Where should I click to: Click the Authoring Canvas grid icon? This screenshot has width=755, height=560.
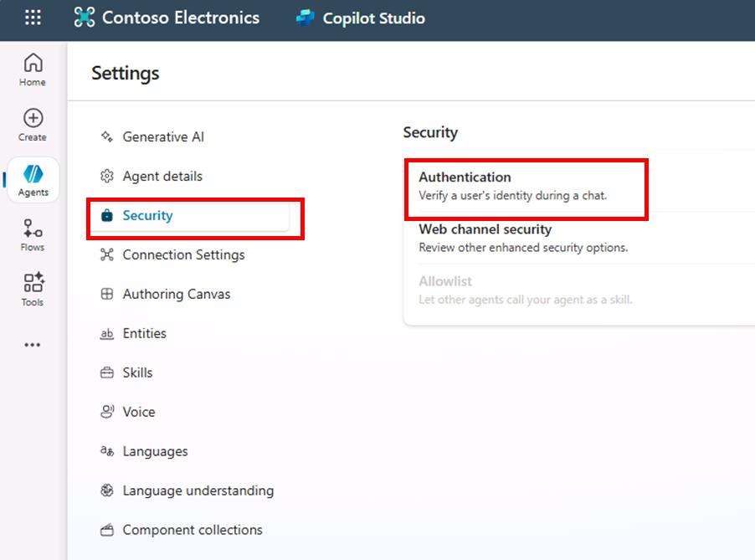(x=107, y=294)
